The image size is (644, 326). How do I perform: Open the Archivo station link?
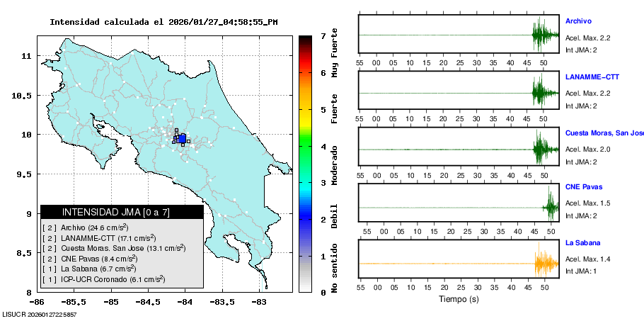click(x=578, y=21)
